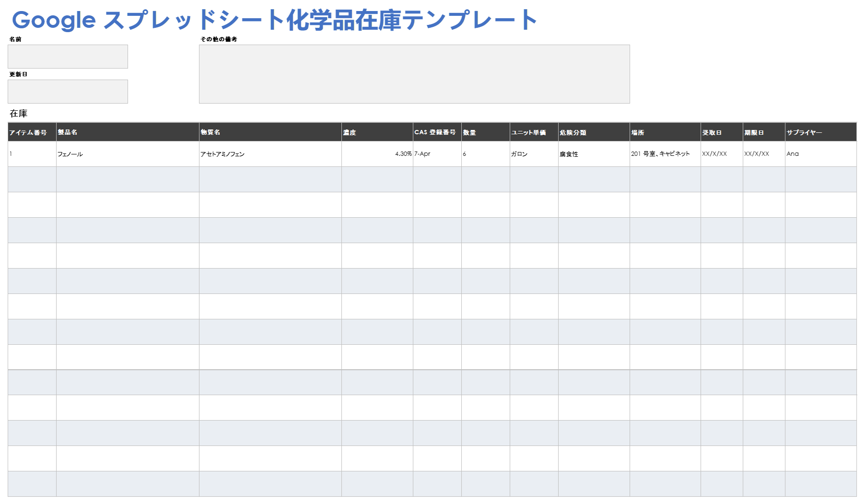Screen dimensions: 865x504
Task: Click the 201 号室、キャビネット location cell
Action: pos(666,154)
